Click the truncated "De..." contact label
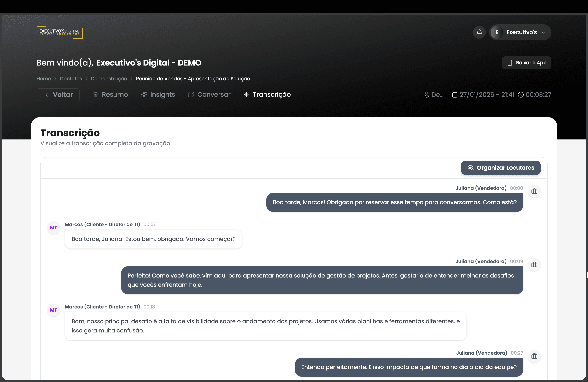The width and height of the screenshot is (588, 382). [x=434, y=95]
